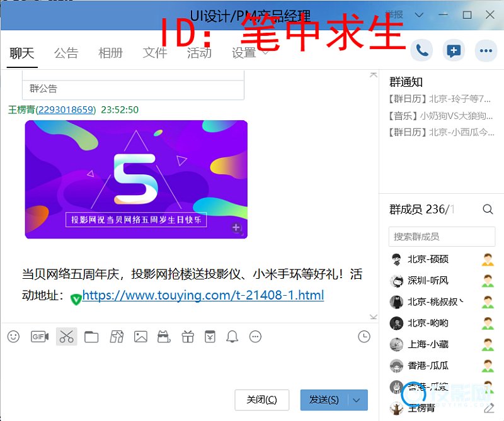Screen dimensions: 504x421
Task: Expand the 设置 dropdown tab
Action: point(250,53)
